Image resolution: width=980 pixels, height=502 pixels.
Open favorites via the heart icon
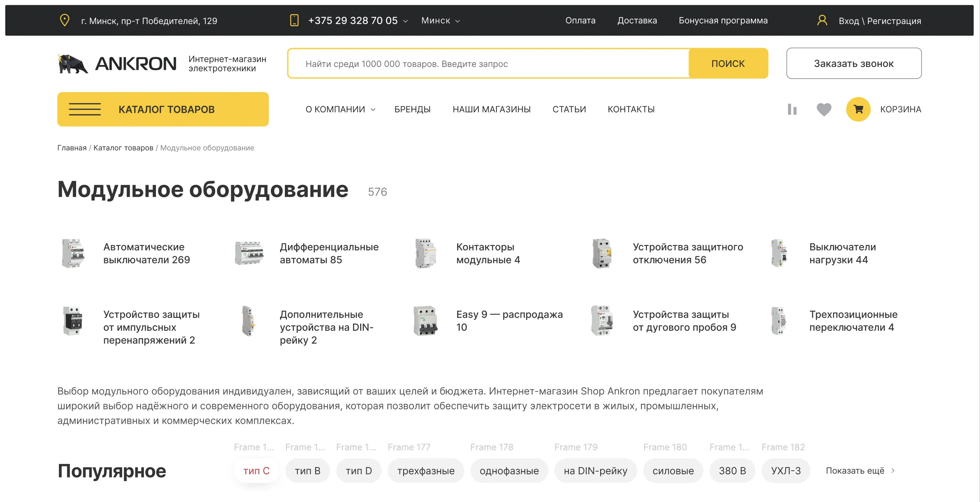point(824,109)
